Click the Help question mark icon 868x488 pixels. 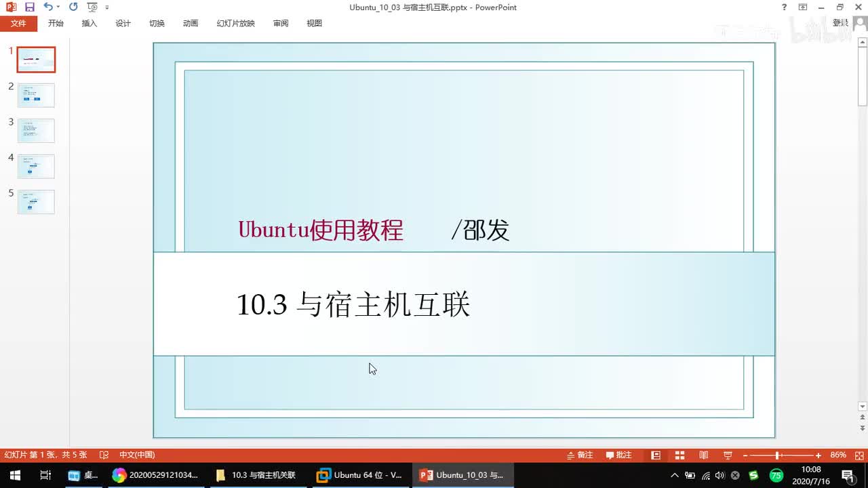[x=785, y=7]
